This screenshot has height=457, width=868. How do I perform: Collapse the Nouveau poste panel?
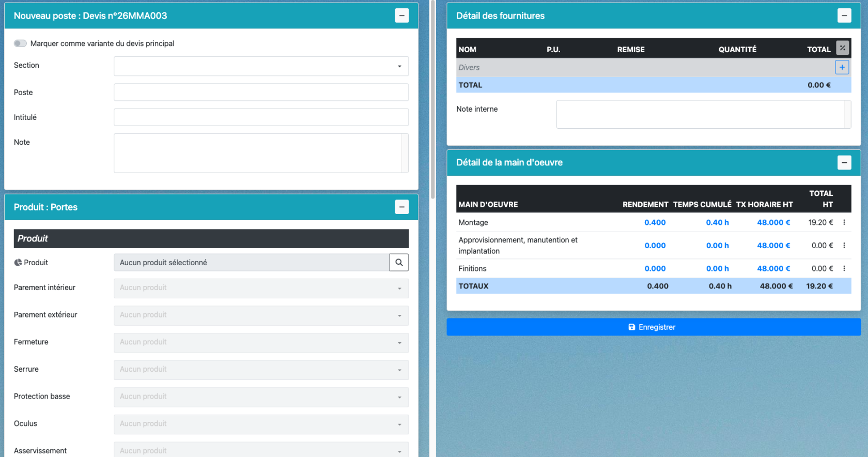[401, 16]
